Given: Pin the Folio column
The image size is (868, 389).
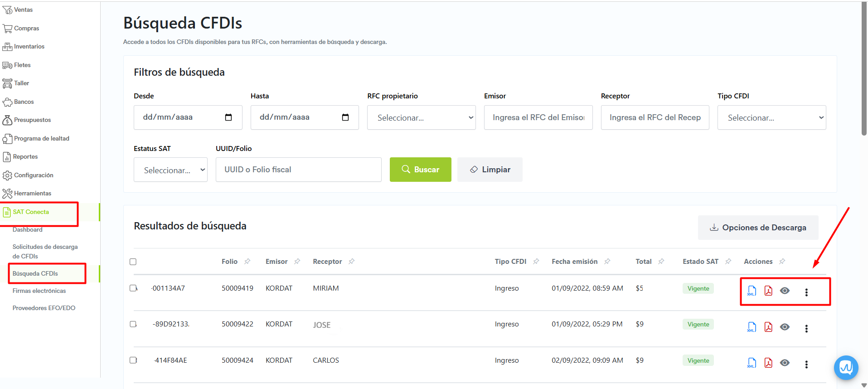Looking at the screenshot, I should click(x=247, y=262).
